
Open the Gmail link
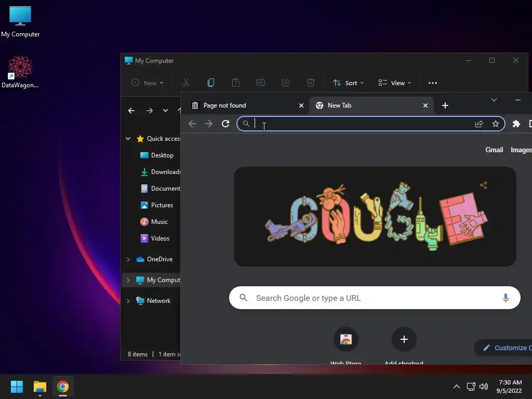494,150
